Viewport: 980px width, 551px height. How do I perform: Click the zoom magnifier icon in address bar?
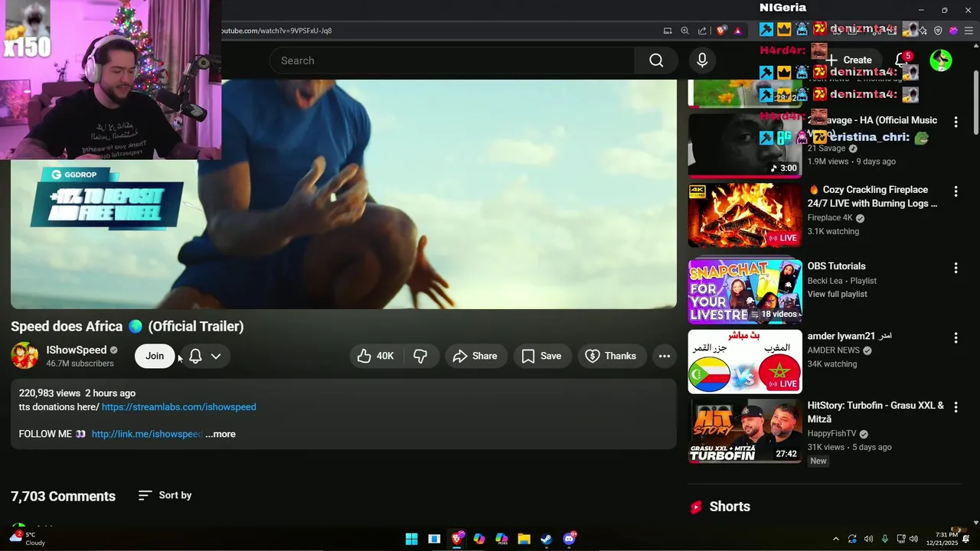tap(685, 31)
